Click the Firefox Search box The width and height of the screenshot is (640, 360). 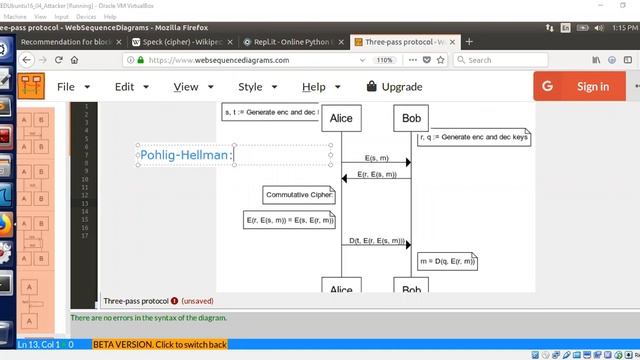(500, 60)
